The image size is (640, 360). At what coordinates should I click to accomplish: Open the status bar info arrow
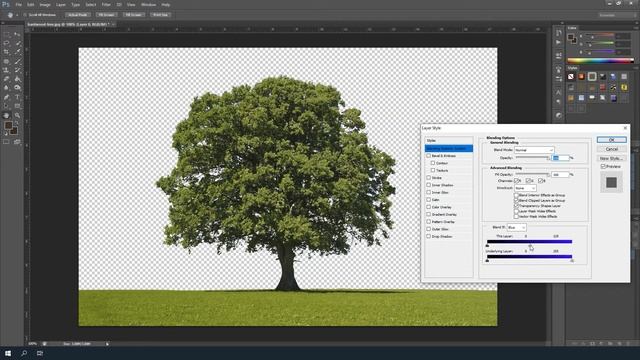point(107,344)
